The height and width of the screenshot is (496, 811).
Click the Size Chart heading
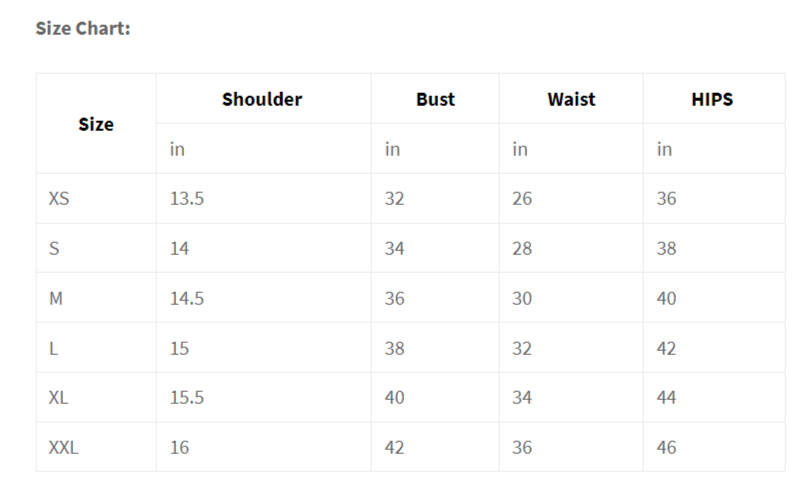pyautogui.click(x=83, y=28)
